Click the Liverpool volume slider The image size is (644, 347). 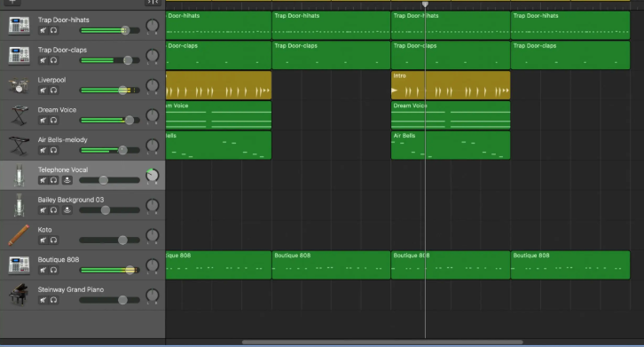110,91
